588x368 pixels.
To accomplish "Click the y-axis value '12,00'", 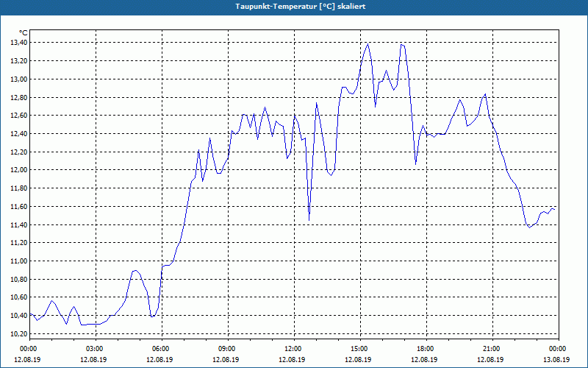I will (x=18, y=170).
